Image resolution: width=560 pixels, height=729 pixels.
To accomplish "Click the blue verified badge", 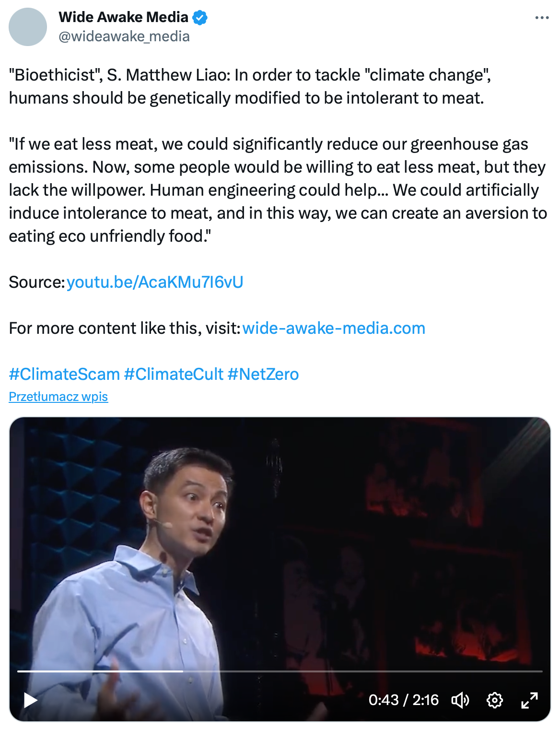I will tap(199, 18).
